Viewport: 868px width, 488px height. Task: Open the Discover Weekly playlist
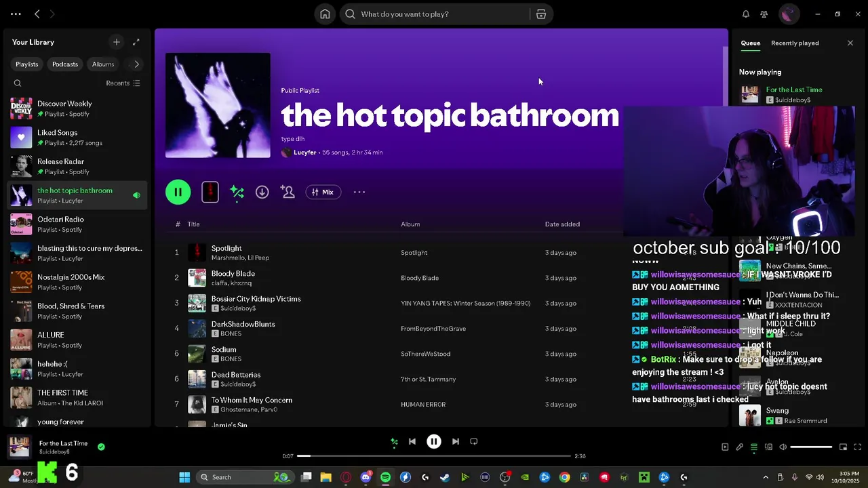[77, 108]
